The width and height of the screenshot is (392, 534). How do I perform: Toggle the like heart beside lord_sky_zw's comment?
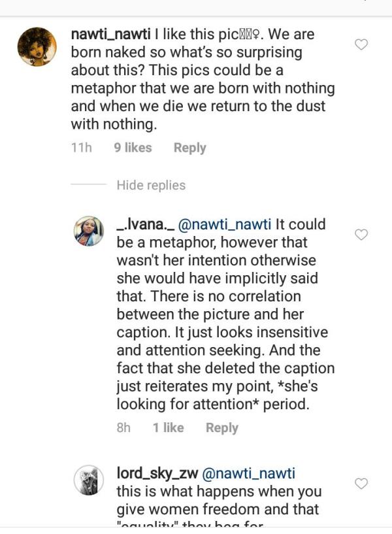(x=361, y=484)
